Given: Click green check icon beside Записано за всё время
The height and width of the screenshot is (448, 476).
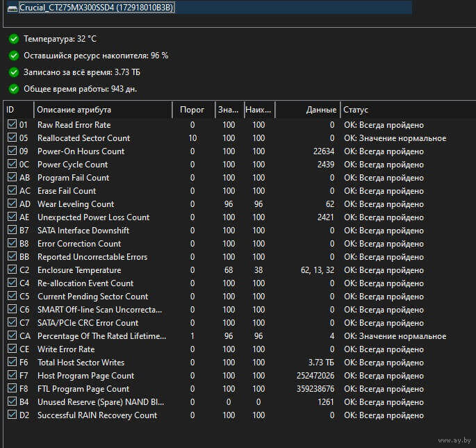Looking at the screenshot, I should tap(13, 72).
